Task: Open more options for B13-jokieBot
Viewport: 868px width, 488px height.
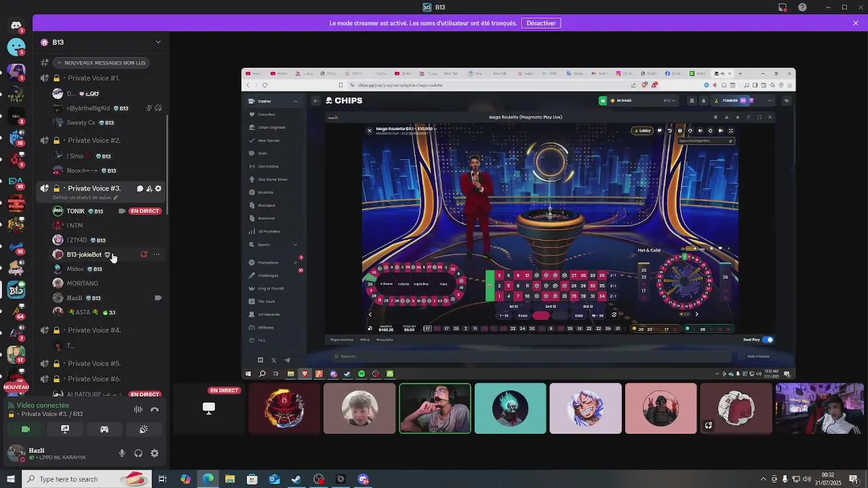Action: [x=157, y=255]
